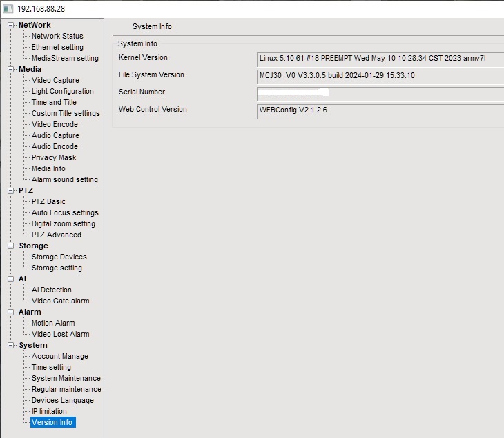504x438 pixels.
Task: Go to System Maintenance
Action: (x=66, y=378)
